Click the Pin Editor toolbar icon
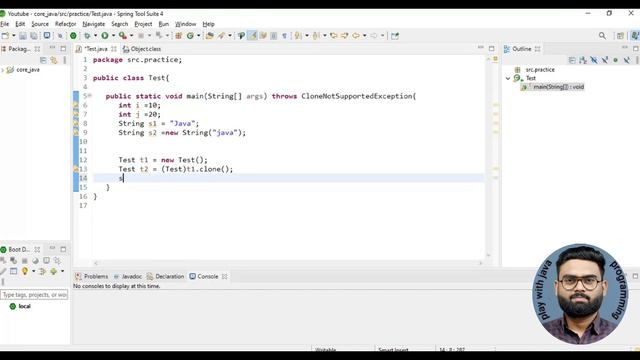640x360 pixels. (x=395, y=36)
